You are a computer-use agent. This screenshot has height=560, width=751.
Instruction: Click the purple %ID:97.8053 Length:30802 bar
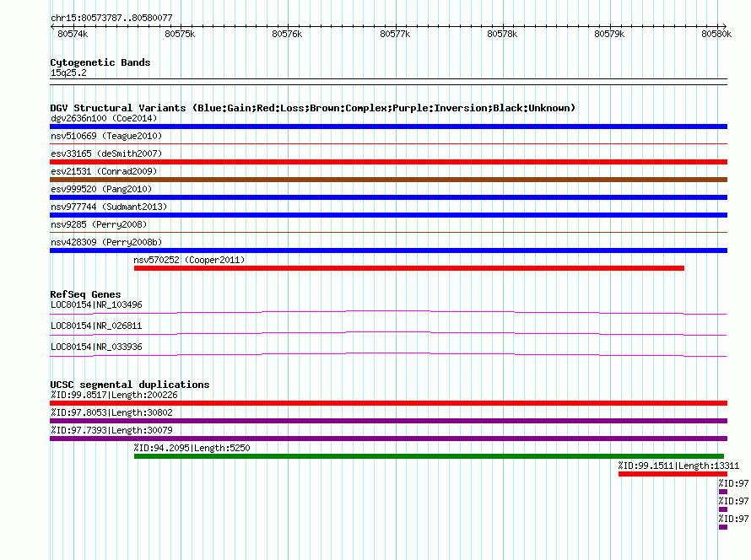pyautogui.click(x=388, y=421)
